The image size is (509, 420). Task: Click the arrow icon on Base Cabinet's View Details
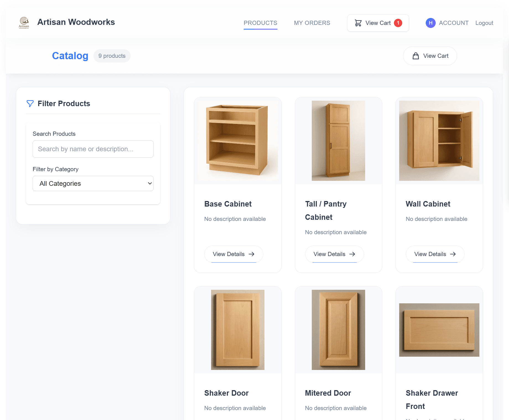click(x=252, y=254)
